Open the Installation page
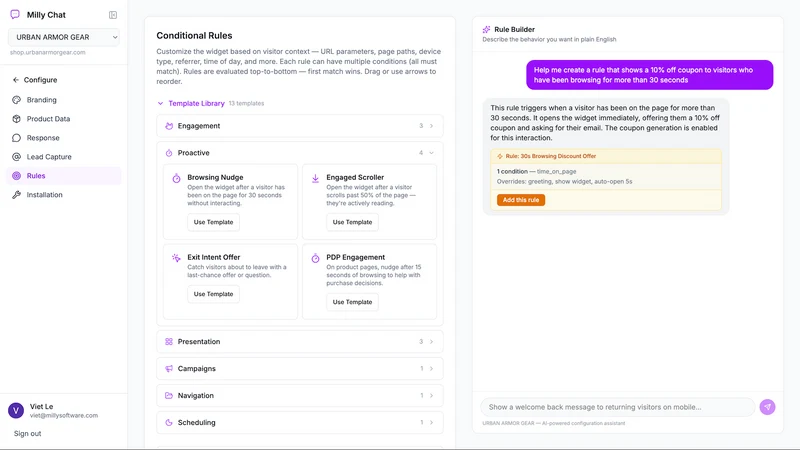800x450 pixels. coord(64,194)
